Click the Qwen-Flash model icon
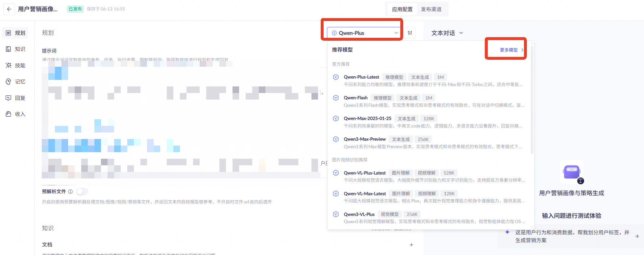 point(336,98)
